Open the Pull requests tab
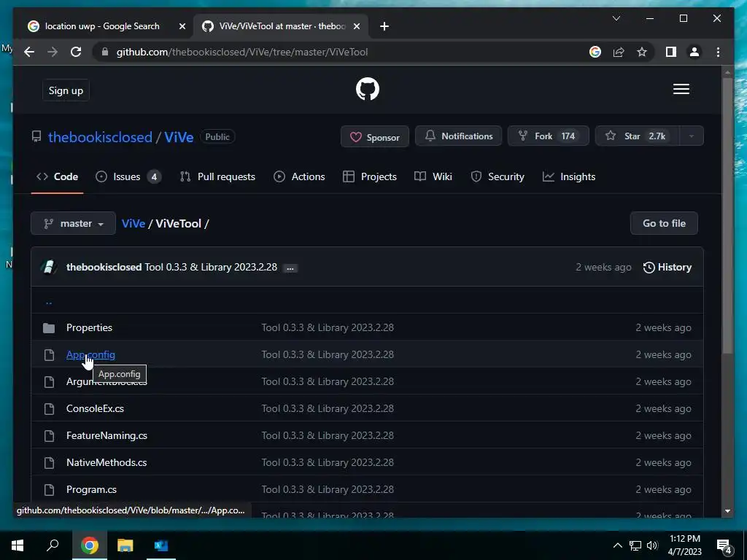Viewport: 747px width, 560px height. point(217,176)
